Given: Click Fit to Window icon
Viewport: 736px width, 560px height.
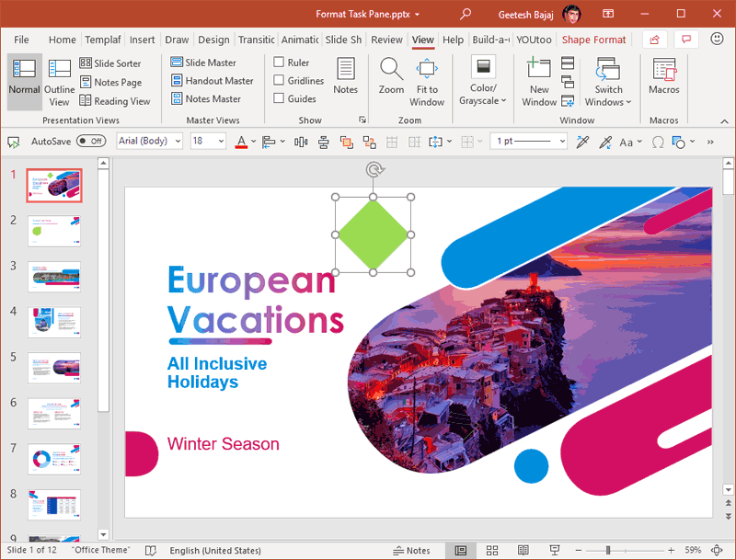Looking at the screenshot, I should click(x=427, y=70).
